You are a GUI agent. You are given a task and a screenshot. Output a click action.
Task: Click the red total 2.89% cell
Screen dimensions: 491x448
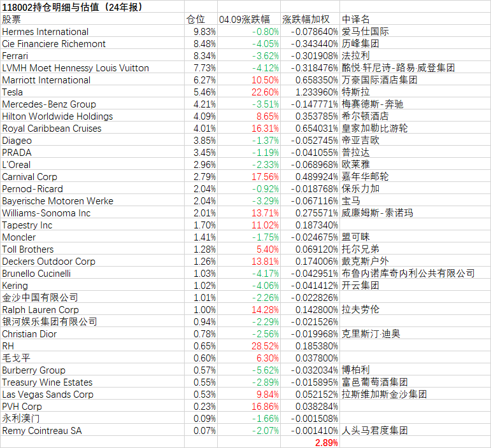310,442
